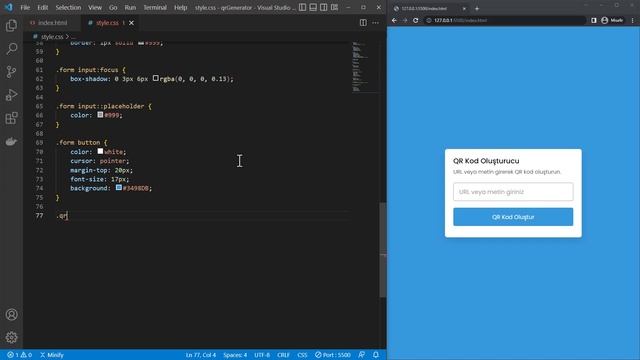Open the Manage gear icon

11,337
